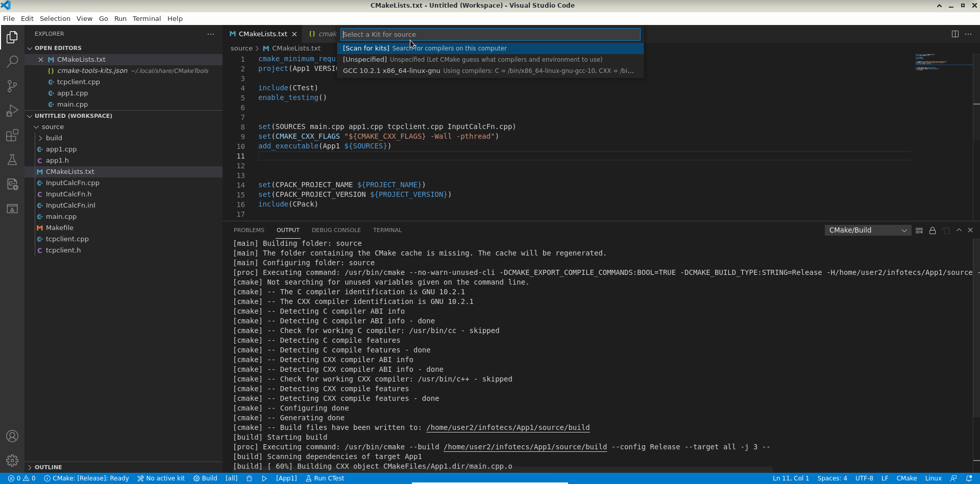Open the Extensions view

tap(12, 135)
